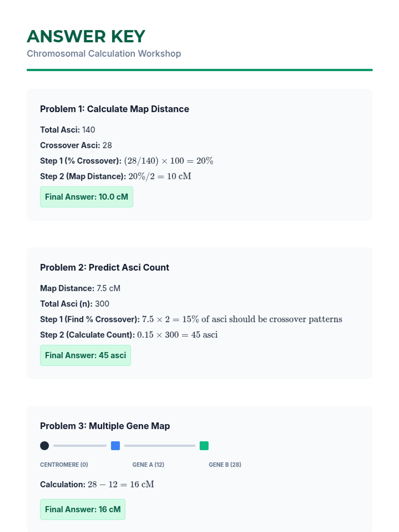Click the line segment between centromere and Gene A

coord(80,446)
